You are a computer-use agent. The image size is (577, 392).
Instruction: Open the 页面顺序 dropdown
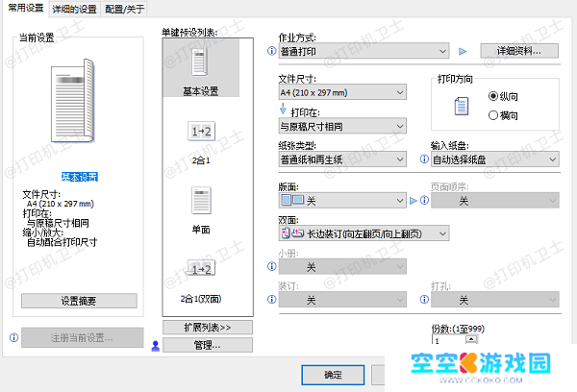click(495, 201)
